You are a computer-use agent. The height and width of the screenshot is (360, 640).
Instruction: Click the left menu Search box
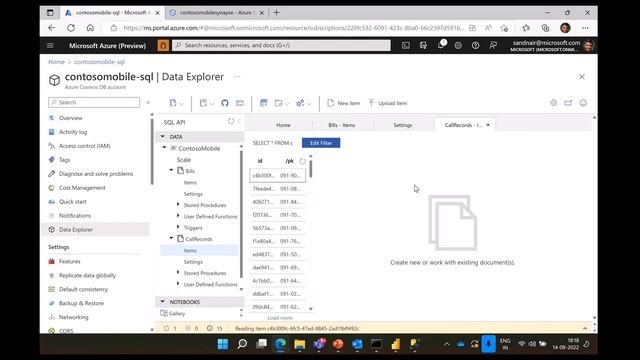(94, 102)
